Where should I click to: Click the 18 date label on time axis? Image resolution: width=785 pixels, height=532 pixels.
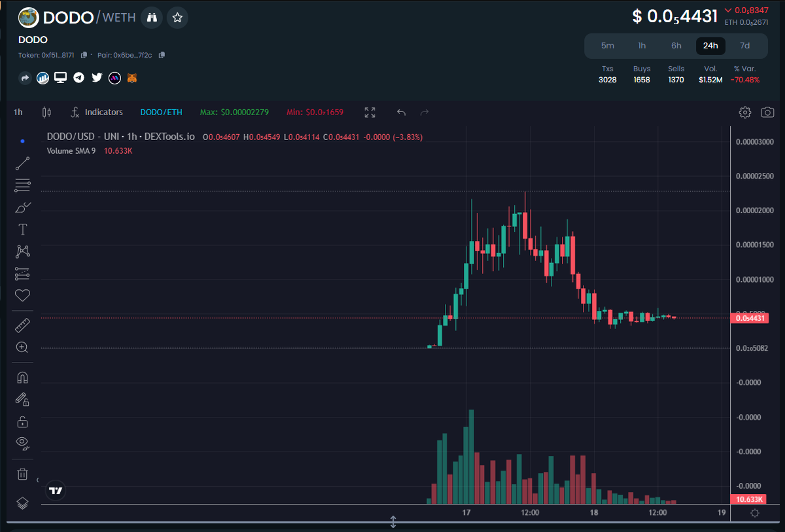(x=594, y=513)
